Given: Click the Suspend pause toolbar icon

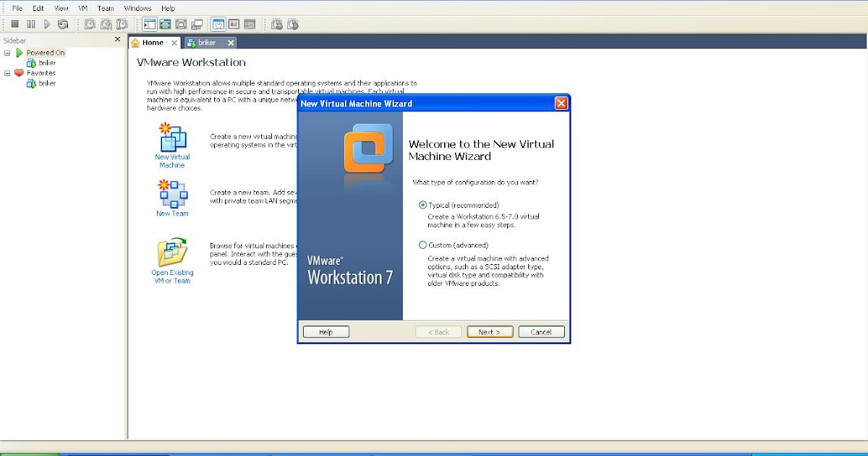Looking at the screenshot, I should (x=31, y=25).
